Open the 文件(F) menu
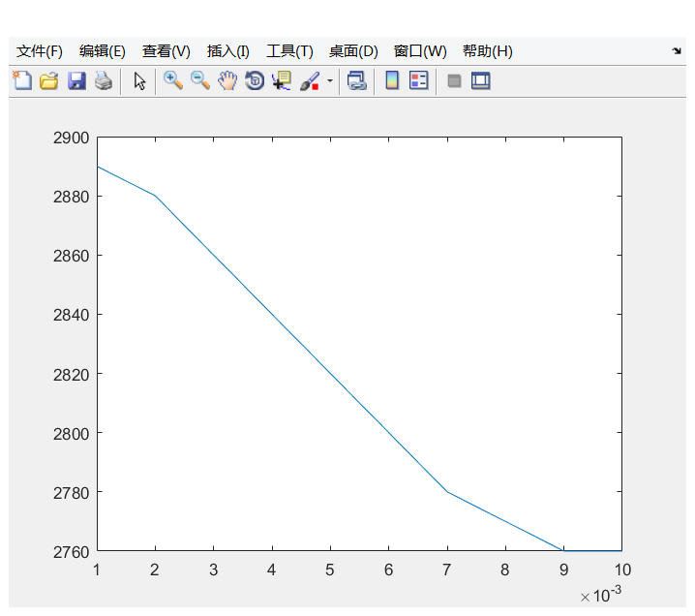 point(40,51)
